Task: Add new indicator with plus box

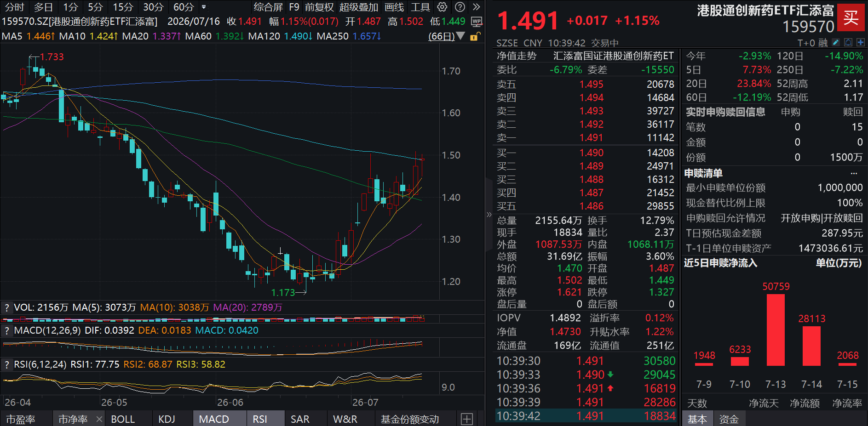Action: [x=467, y=419]
